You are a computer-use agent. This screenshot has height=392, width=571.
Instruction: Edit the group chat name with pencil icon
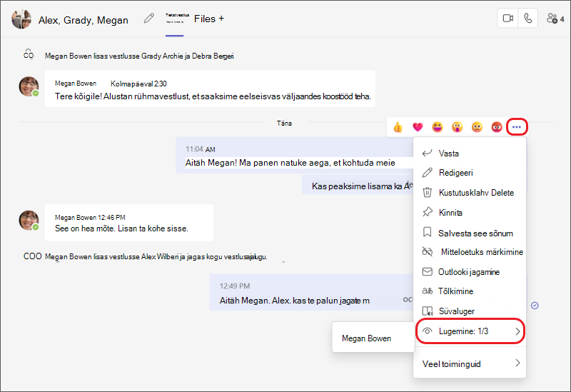[x=148, y=19]
